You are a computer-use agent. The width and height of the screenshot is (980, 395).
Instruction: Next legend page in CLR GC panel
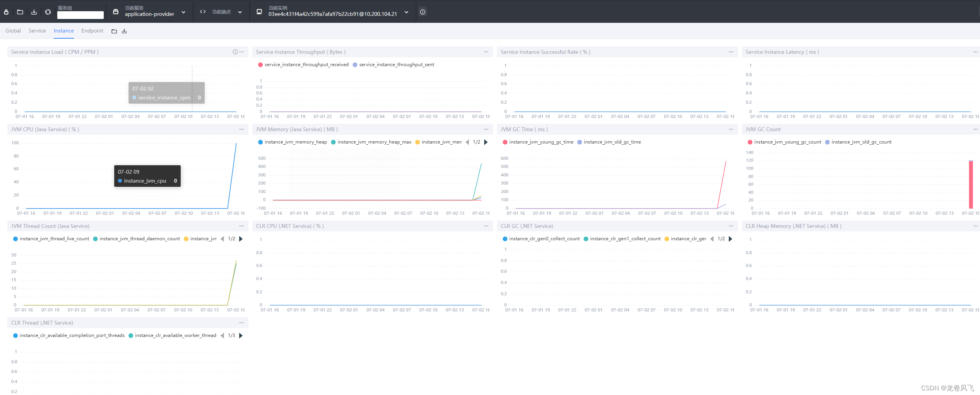point(730,239)
